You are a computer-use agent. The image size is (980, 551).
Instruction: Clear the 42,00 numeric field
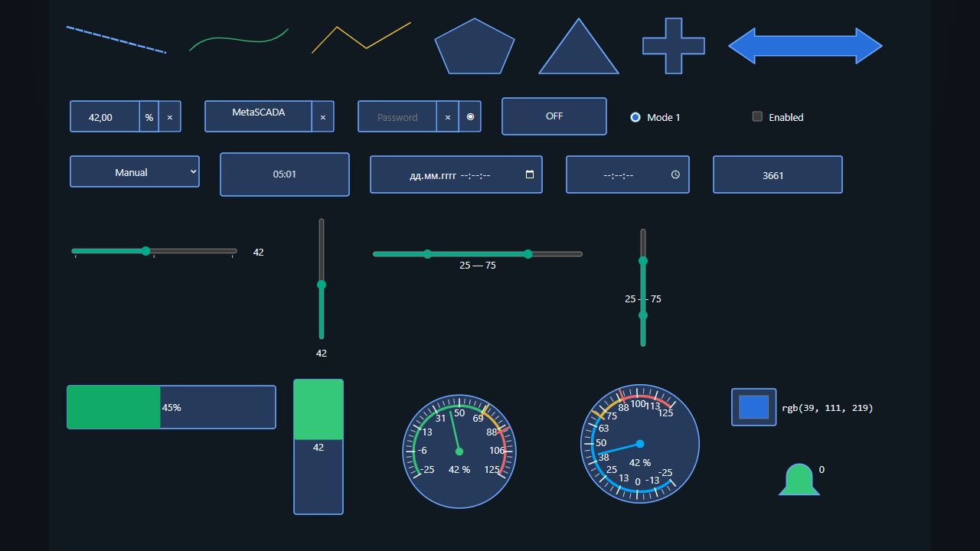[169, 117]
